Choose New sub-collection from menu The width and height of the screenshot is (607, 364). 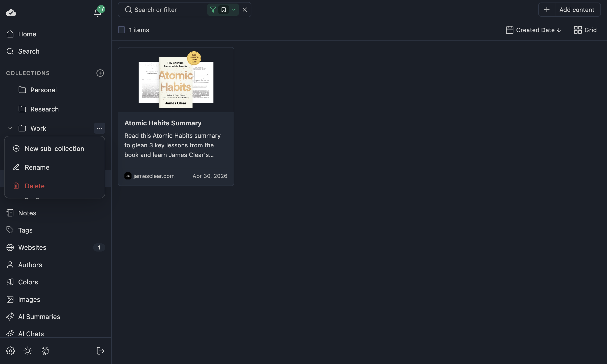pos(55,149)
